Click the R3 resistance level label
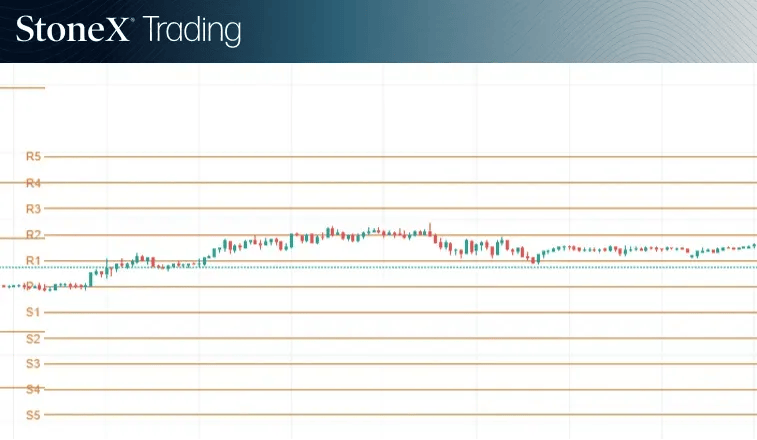 (33, 209)
